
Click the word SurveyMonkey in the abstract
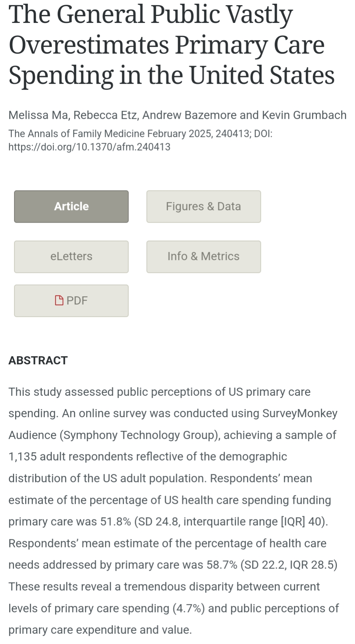pyautogui.click(x=300, y=413)
